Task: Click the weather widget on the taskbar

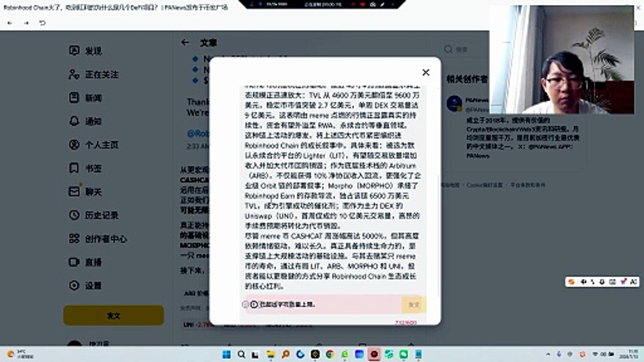Action: click(19, 354)
